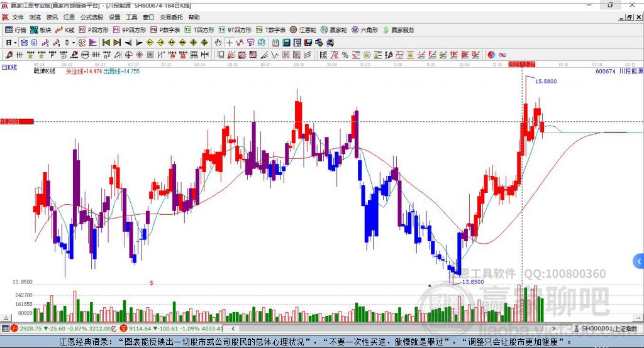This screenshot has height=348, width=644.
Task: Switch to the K线 chart view
Action: coord(65,30)
